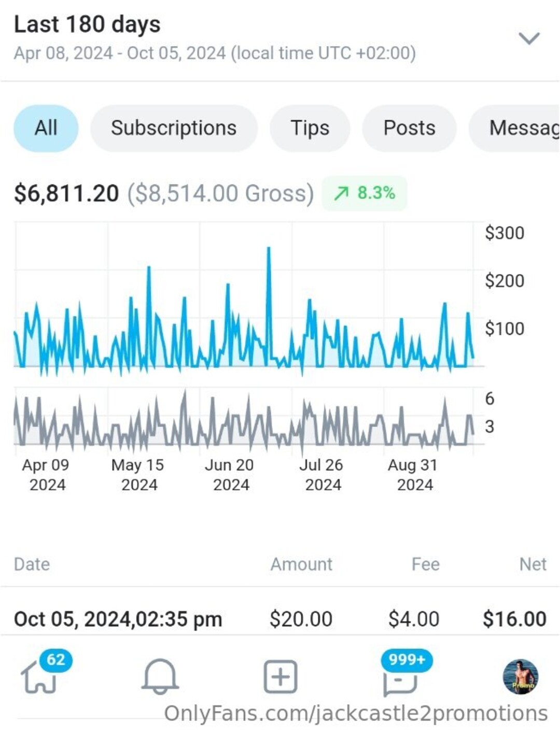Tap the 62 badge on home
This screenshot has width=560, height=737.
pos(56,660)
